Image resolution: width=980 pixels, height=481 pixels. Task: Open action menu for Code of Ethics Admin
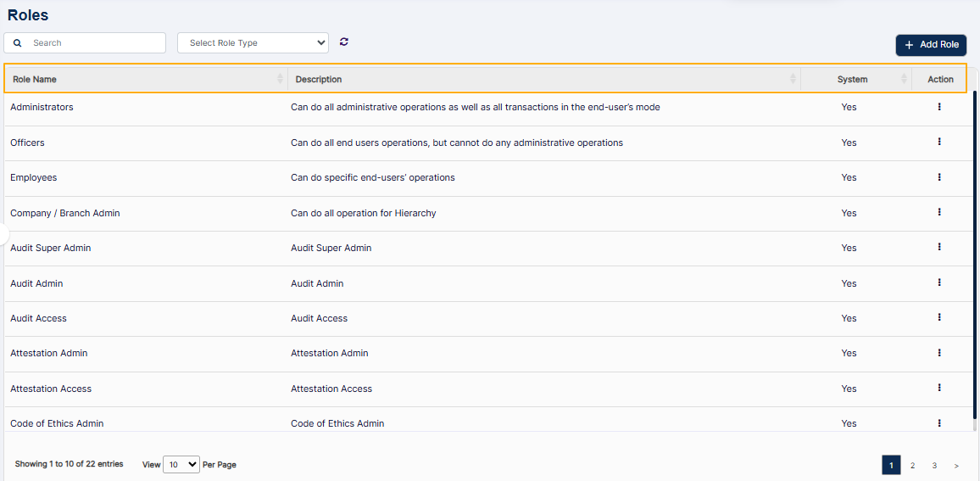click(939, 422)
